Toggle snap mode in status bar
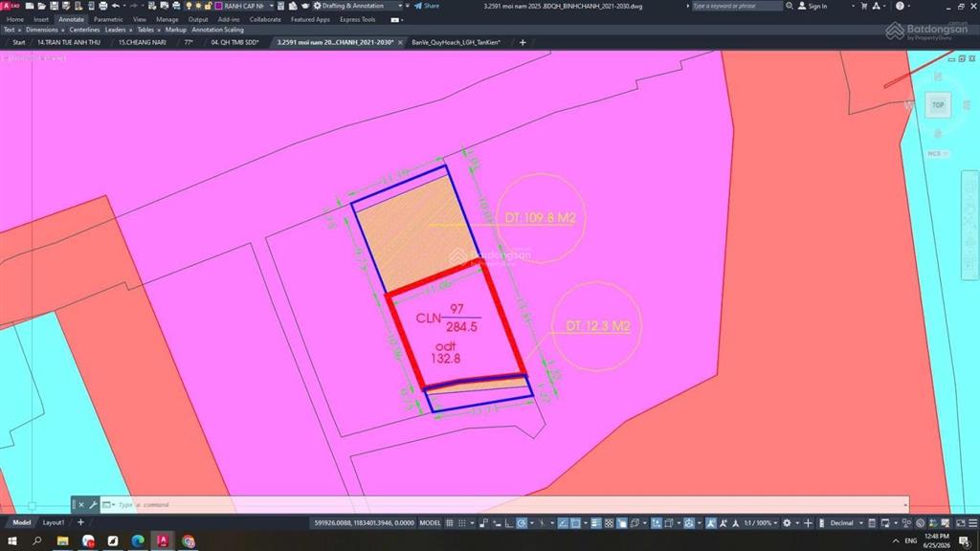Screen dimensions: 980x551 point(462,523)
